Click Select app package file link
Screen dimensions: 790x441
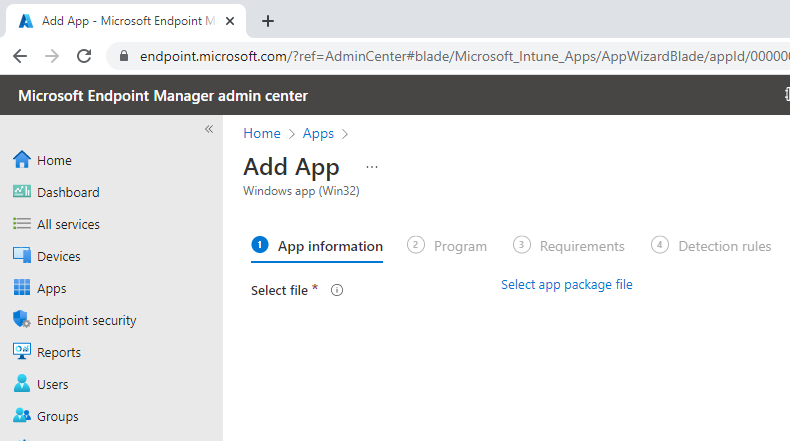(566, 285)
